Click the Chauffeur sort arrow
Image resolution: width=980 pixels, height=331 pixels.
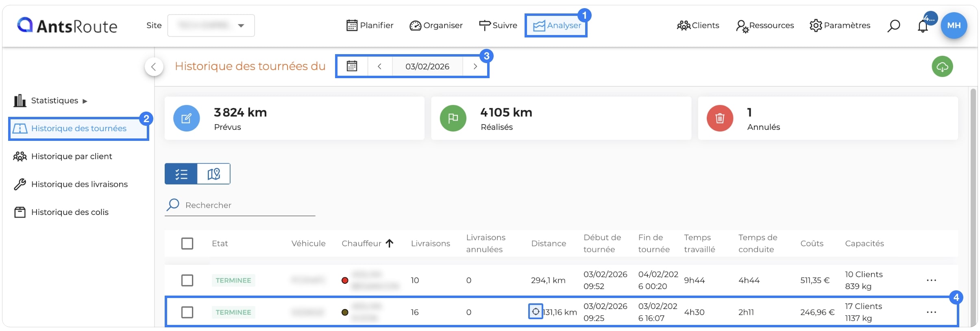(x=390, y=243)
